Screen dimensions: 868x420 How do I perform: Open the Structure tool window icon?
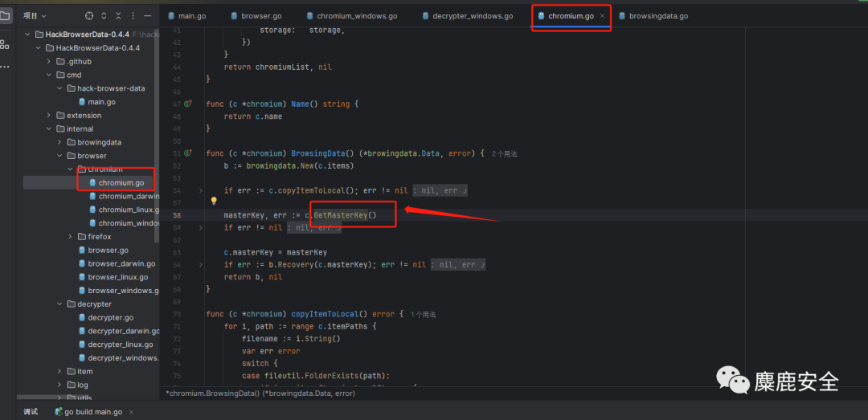[5, 44]
